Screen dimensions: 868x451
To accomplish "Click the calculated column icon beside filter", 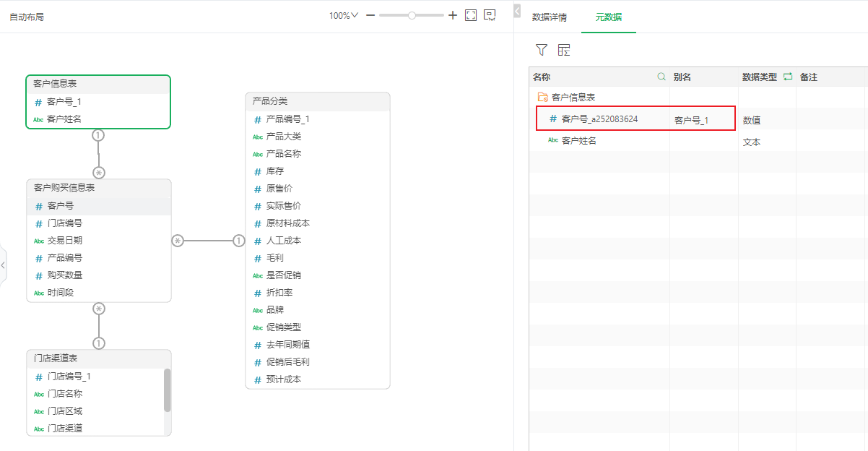I will pyautogui.click(x=564, y=50).
